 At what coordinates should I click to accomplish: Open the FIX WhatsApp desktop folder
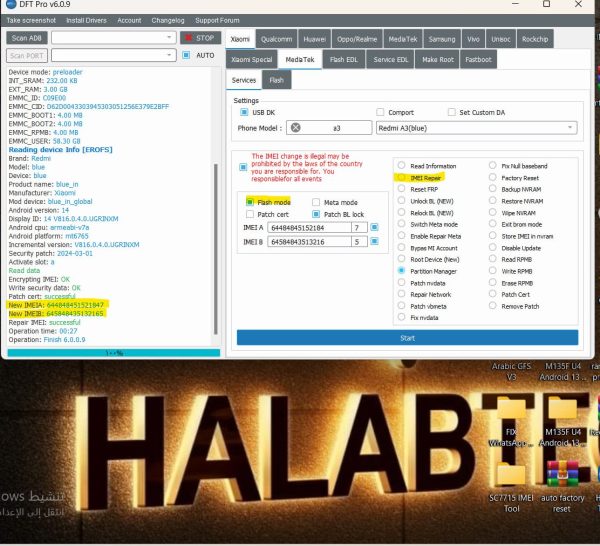(511, 423)
